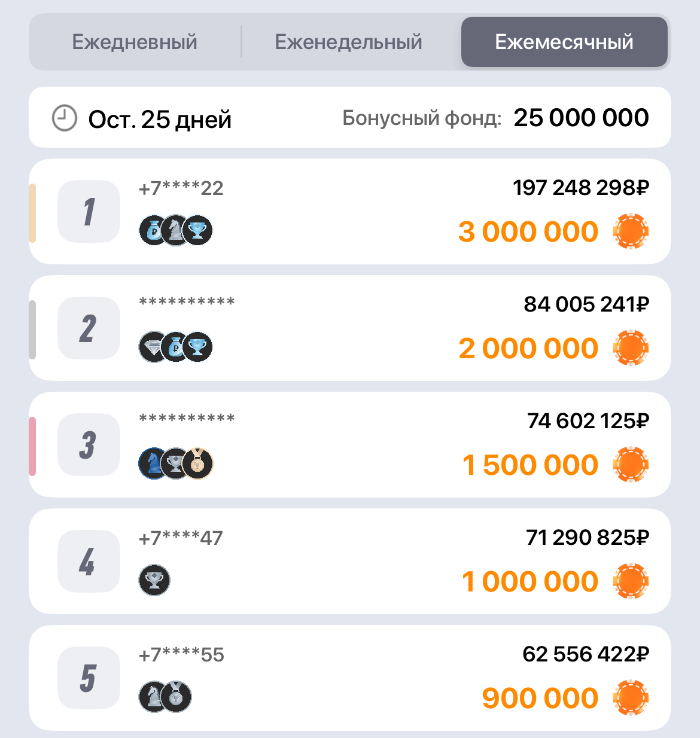This screenshot has height=738, width=700.
Task: Open the Еженедельный leaderboard tab
Action: click(x=349, y=42)
